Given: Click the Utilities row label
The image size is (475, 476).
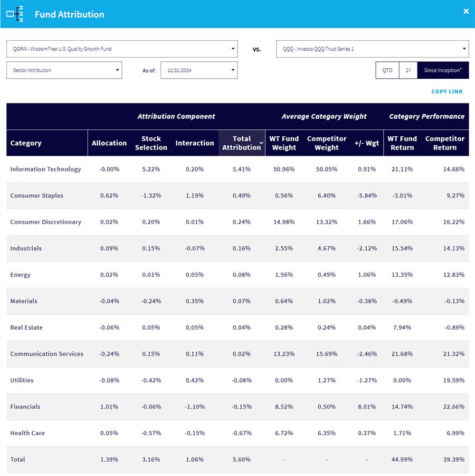Looking at the screenshot, I should pos(22,380).
